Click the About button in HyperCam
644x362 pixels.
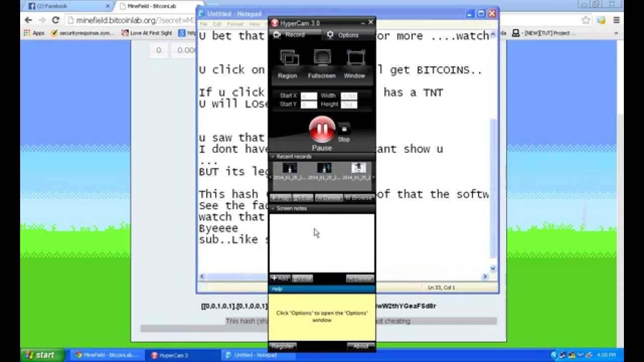tap(361, 346)
